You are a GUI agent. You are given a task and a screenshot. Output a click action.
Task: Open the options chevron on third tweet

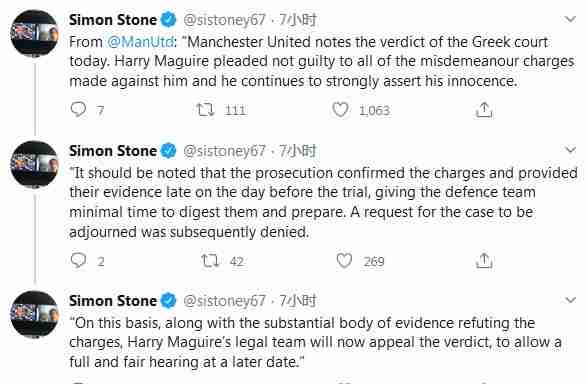570,300
